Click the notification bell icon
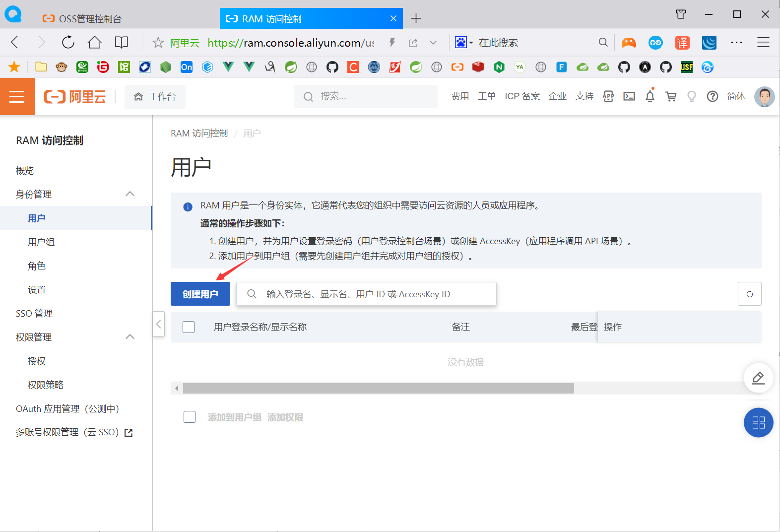The height and width of the screenshot is (532, 780). 650,97
